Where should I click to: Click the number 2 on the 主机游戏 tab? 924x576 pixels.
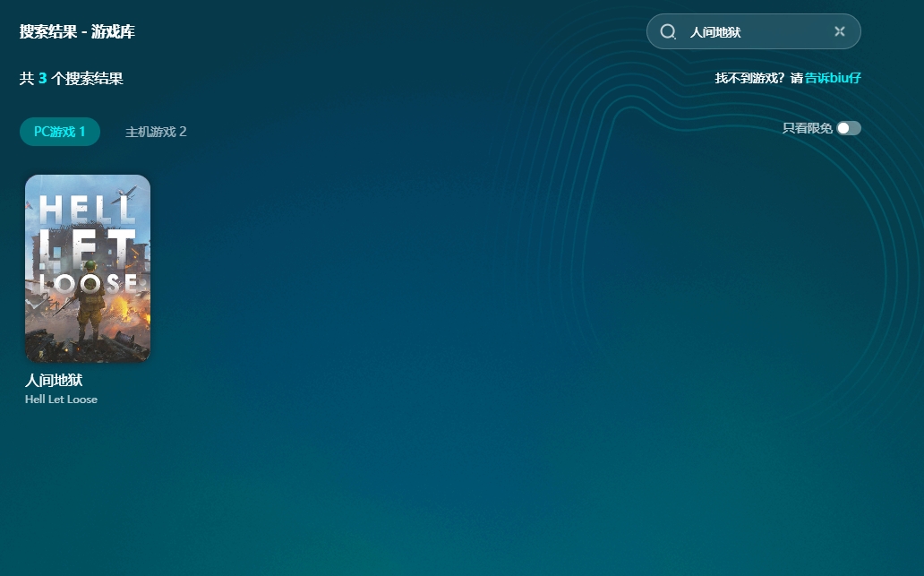183,132
